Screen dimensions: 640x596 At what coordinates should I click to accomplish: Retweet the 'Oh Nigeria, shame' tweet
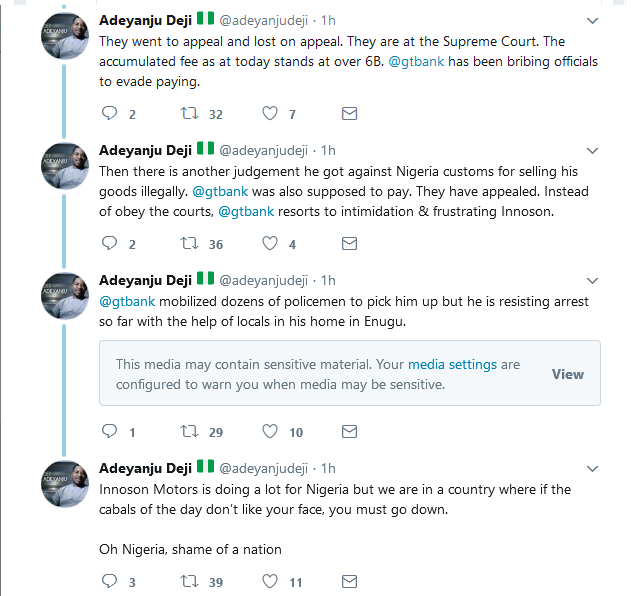click(188, 581)
